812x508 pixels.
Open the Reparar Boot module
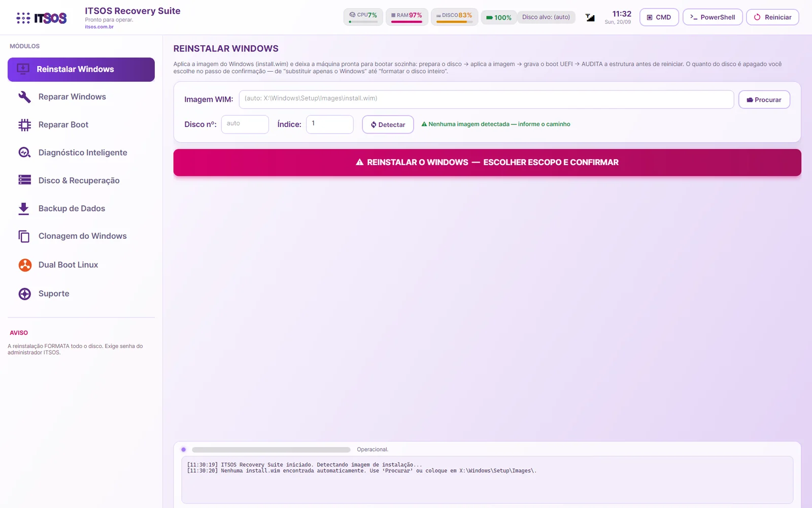(81, 125)
